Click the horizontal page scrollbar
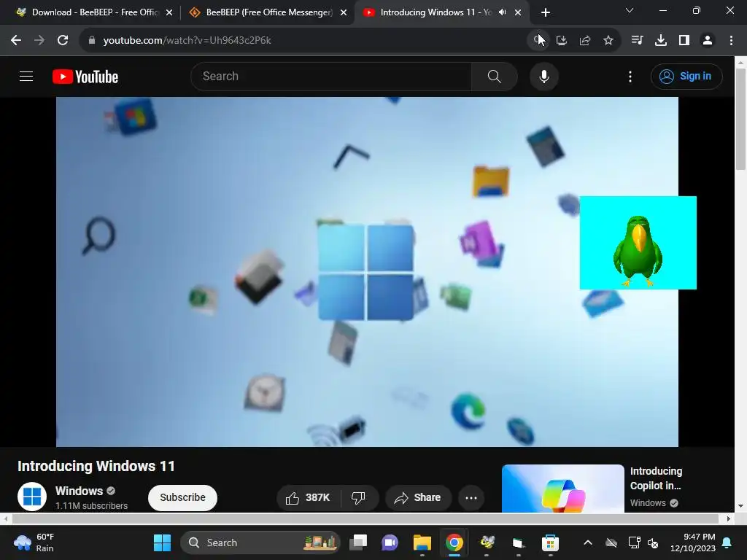The image size is (747, 560). click(367, 518)
